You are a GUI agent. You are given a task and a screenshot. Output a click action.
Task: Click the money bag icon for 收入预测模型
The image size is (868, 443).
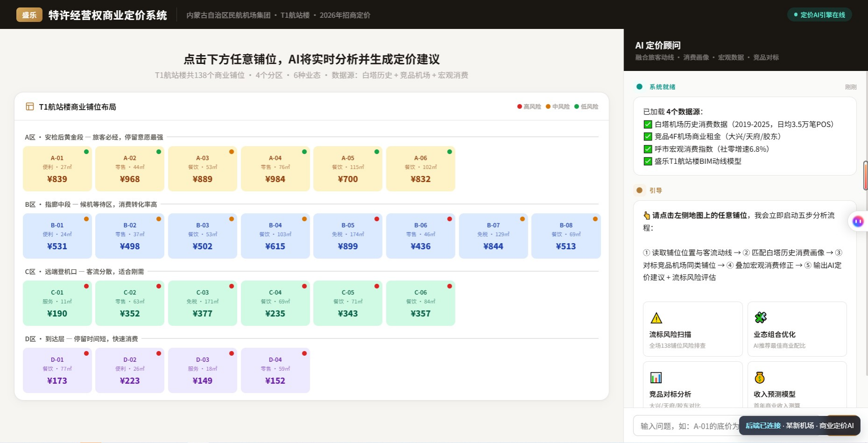pos(760,377)
